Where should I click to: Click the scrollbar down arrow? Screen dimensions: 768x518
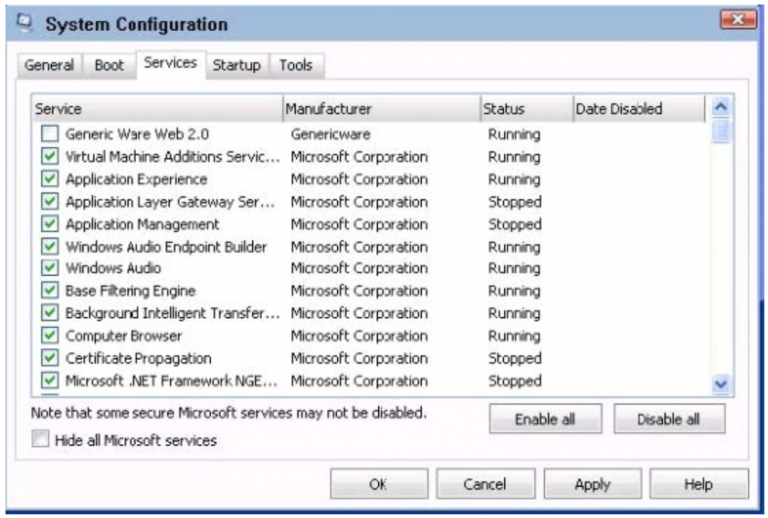coord(721,383)
